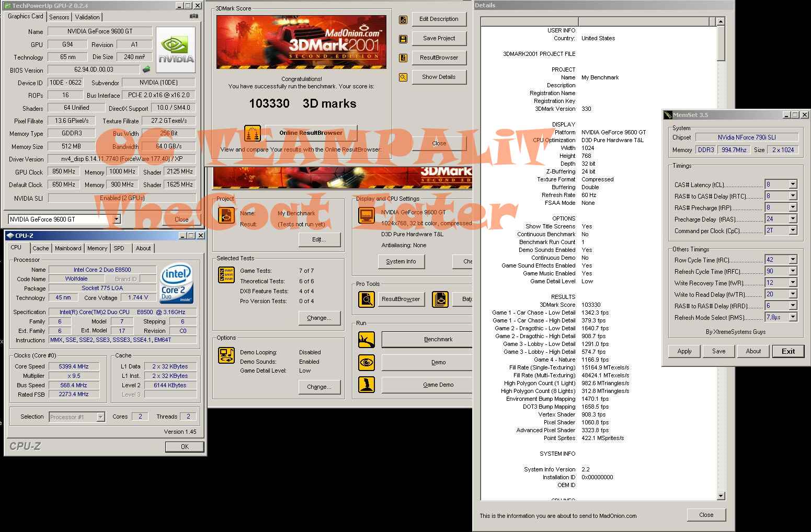Click the GPU-Z camera screenshot icon
The width and height of the screenshot is (811, 532).
click(x=194, y=16)
